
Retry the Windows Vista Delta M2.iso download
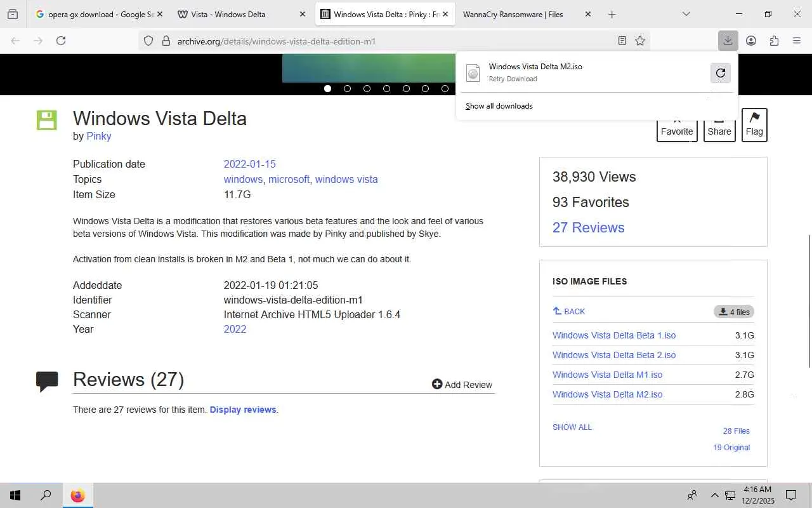[x=721, y=72]
